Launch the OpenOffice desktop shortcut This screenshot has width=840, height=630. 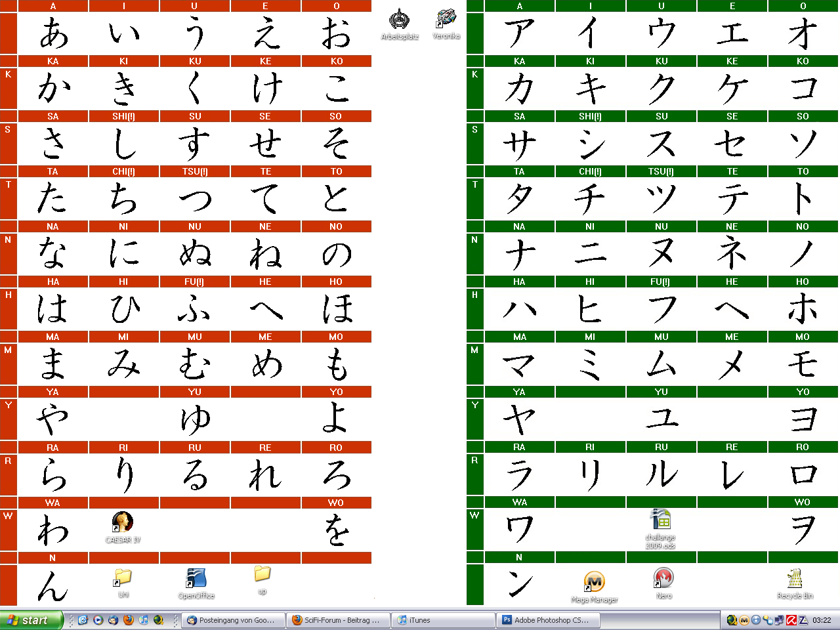pyautogui.click(x=196, y=580)
